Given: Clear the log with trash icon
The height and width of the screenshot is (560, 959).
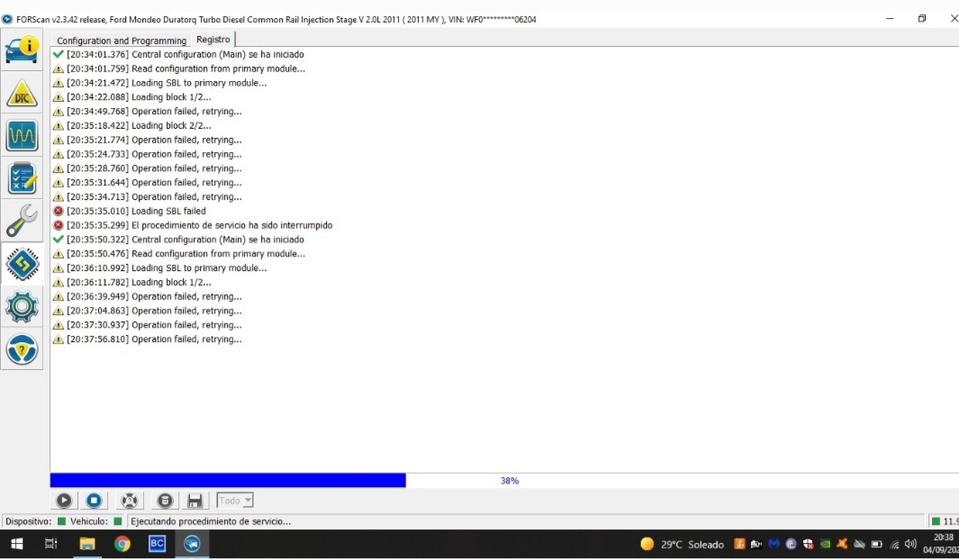Looking at the screenshot, I should (x=164, y=501).
